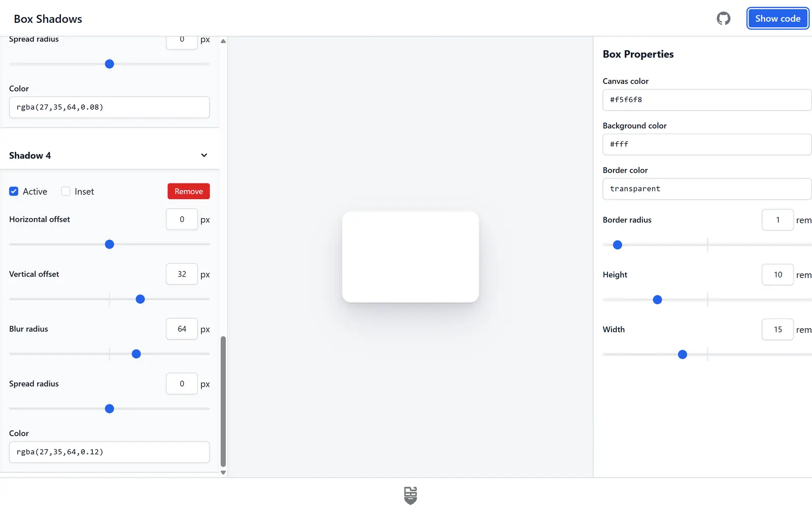Collapse the Shadow 4 section chevron

[204, 155]
